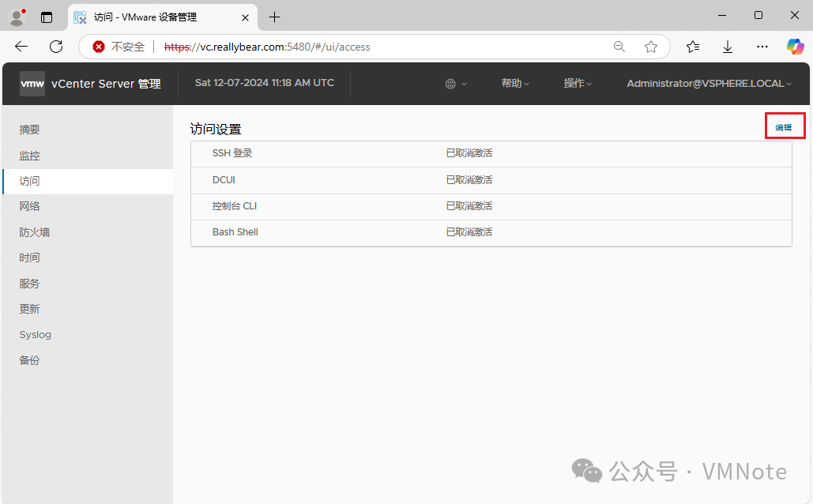Launch the Copilot icon
Image resolution: width=813 pixels, height=504 pixels.
(x=795, y=47)
